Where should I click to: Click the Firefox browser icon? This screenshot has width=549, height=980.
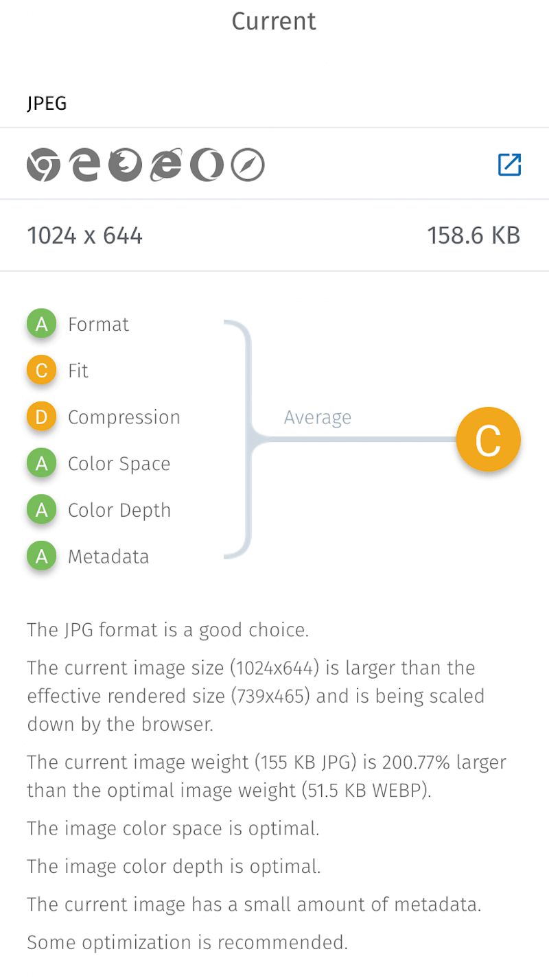point(125,165)
